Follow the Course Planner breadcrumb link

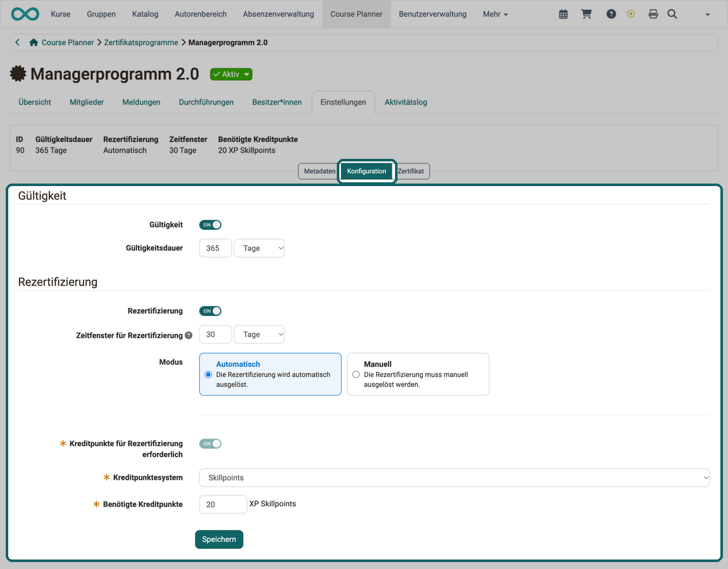coord(68,42)
